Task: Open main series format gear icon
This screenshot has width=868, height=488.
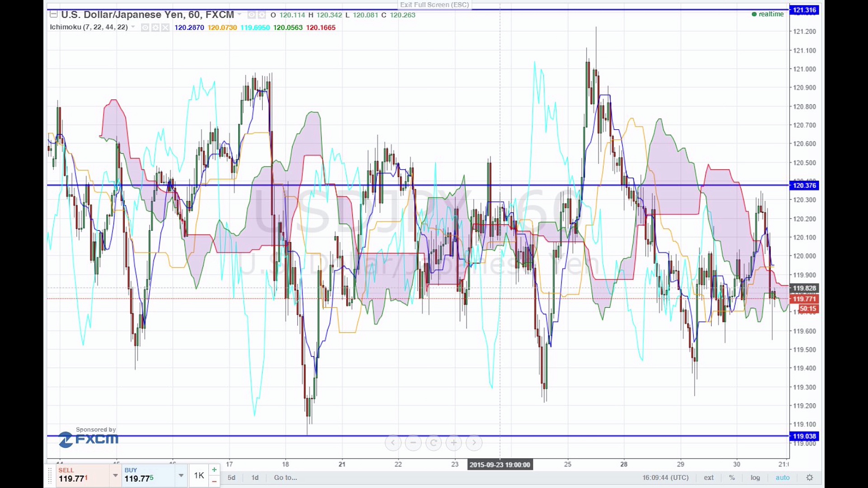Action: 261,15
